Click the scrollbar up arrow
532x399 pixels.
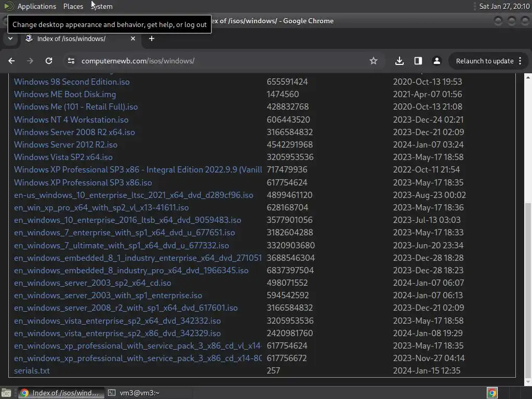528,78
